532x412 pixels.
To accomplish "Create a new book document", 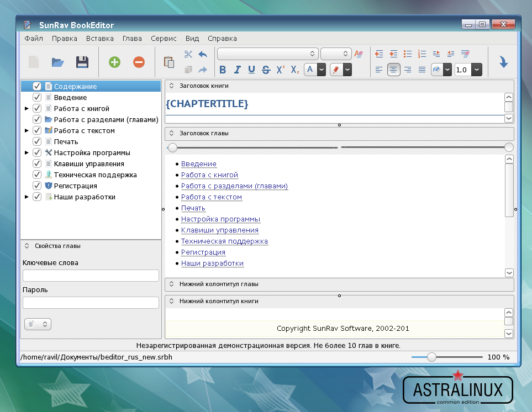I will click(x=33, y=62).
